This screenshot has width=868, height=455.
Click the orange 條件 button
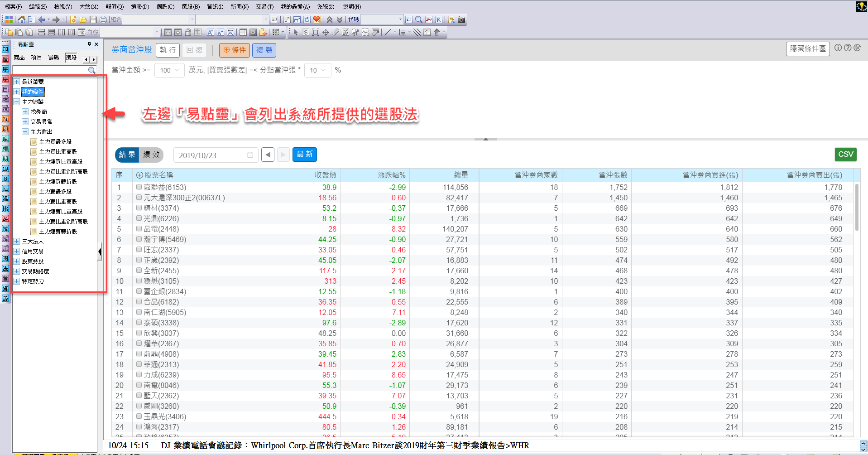(x=235, y=50)
